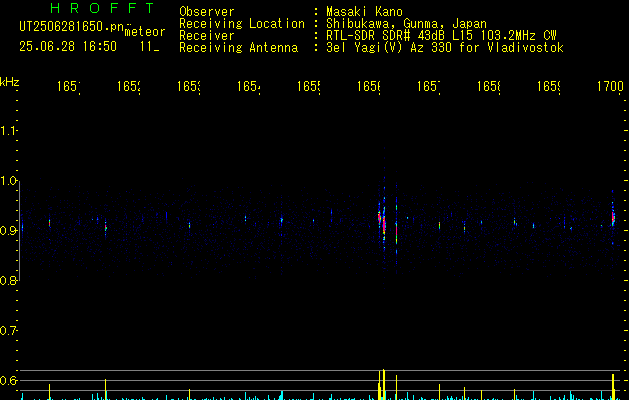Click the 1659 time axis marker
629x400 pixels.
tap(549, 86)
